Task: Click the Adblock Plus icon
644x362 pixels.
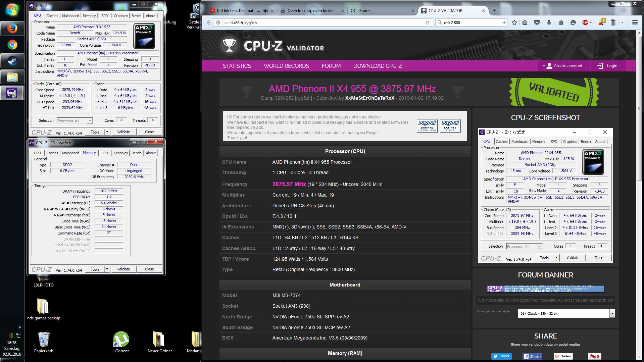Action: pos(585,22)
